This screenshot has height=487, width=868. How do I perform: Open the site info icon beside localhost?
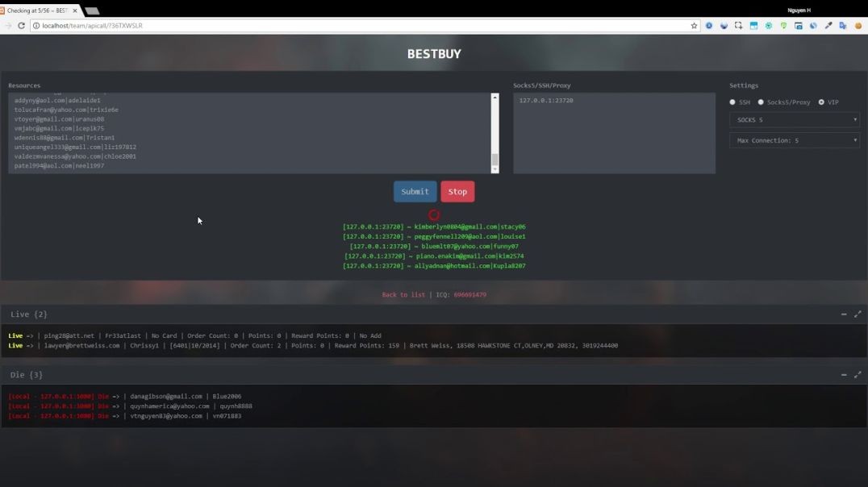point(36,26)
